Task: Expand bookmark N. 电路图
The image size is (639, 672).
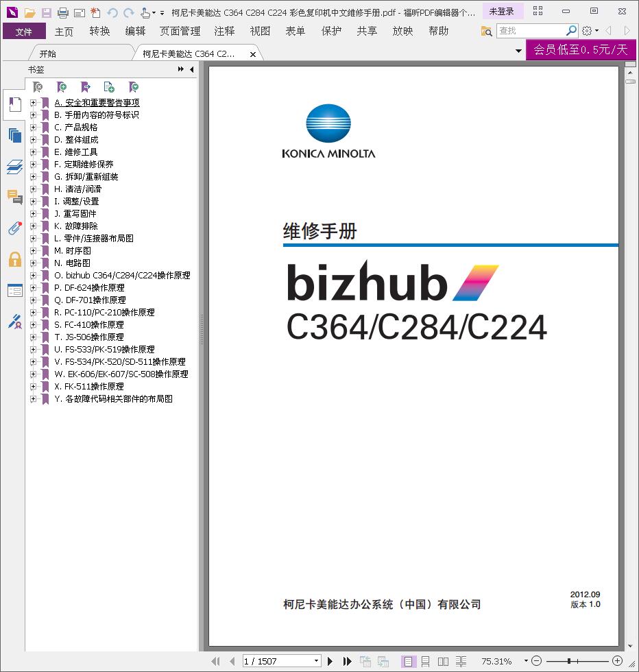Action: (33, 263)
